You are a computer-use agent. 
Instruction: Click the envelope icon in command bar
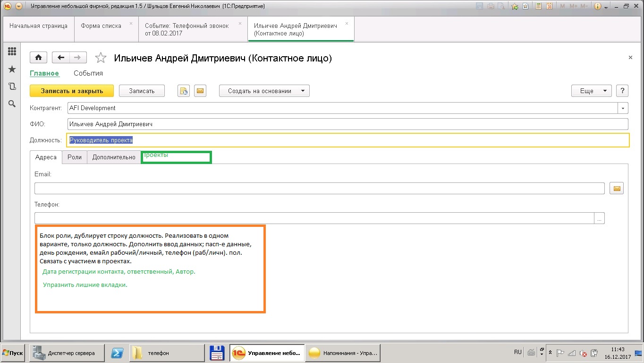pos(200,91)
